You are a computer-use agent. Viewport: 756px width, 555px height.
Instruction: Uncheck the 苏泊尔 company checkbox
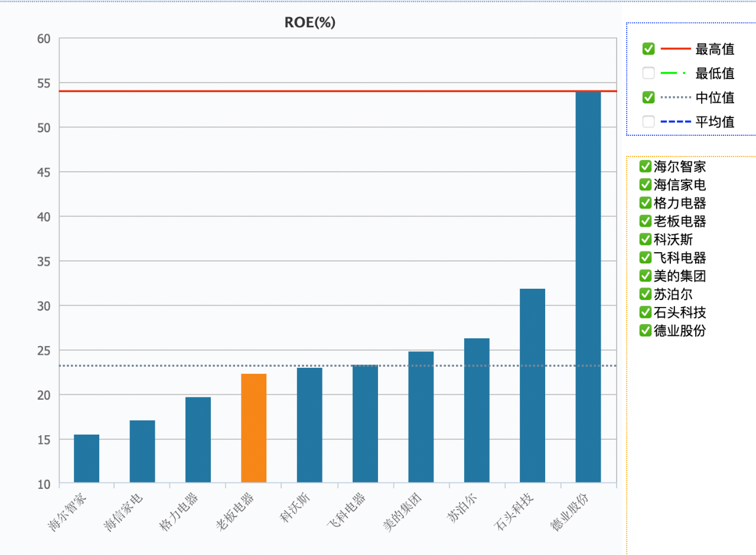(x=646, y=294)
